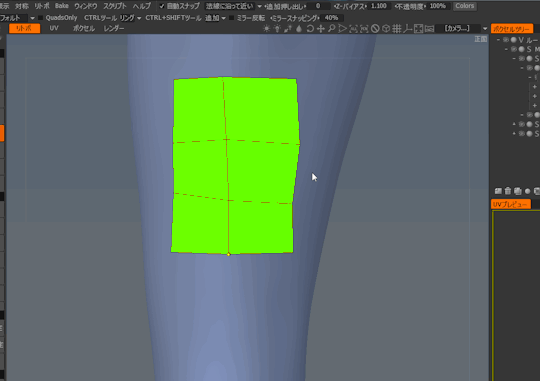The height and width of the screenshot is (381, 540).
Task: Open the スクリプト menu
Action: 115,6
